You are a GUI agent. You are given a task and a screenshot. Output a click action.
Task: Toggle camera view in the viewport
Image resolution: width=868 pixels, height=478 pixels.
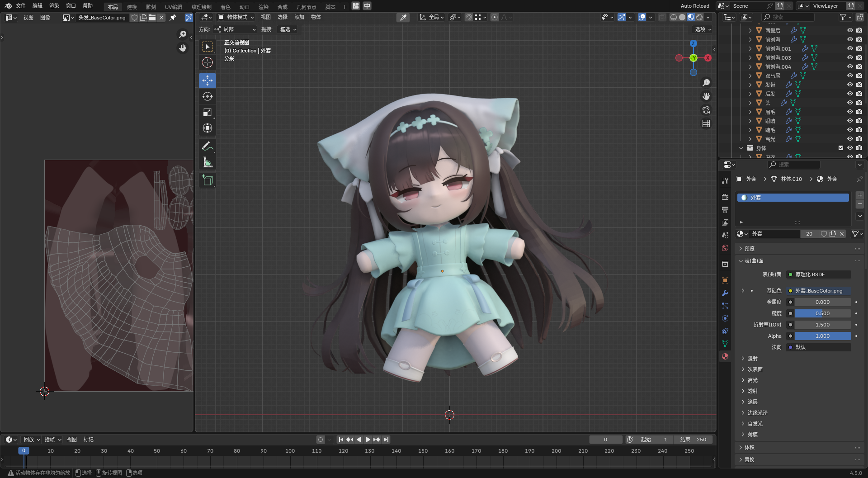click(706, 110)
